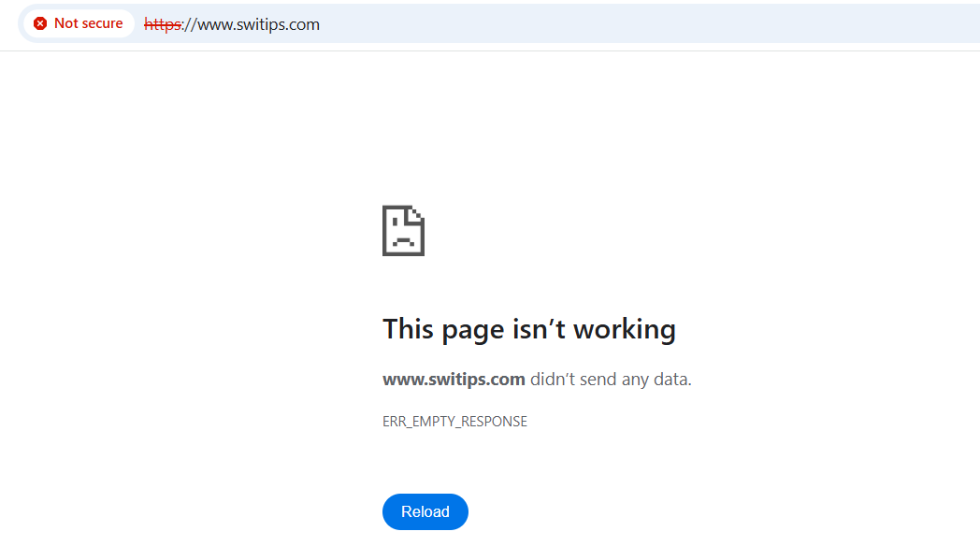Focus the address bar URL www.switips.com
This screenshot has height=546, width=980.
[232, 24]
